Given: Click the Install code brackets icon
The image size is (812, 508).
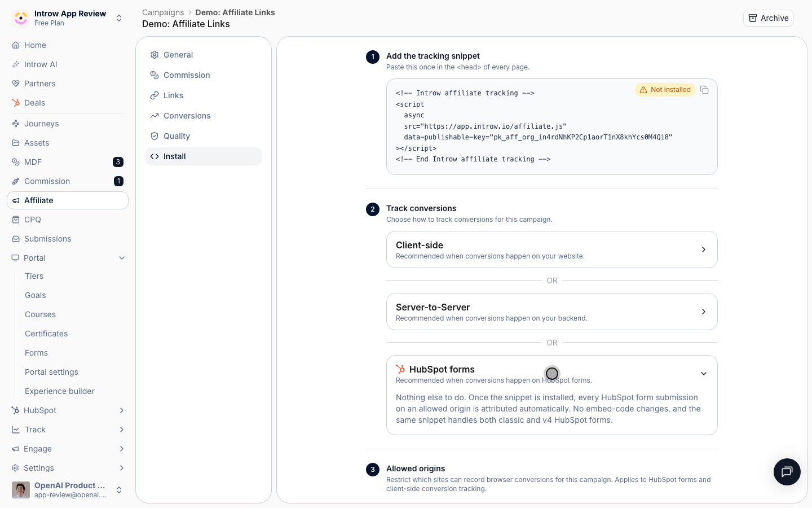Looking at the screenshot, I should coord(155,156).
